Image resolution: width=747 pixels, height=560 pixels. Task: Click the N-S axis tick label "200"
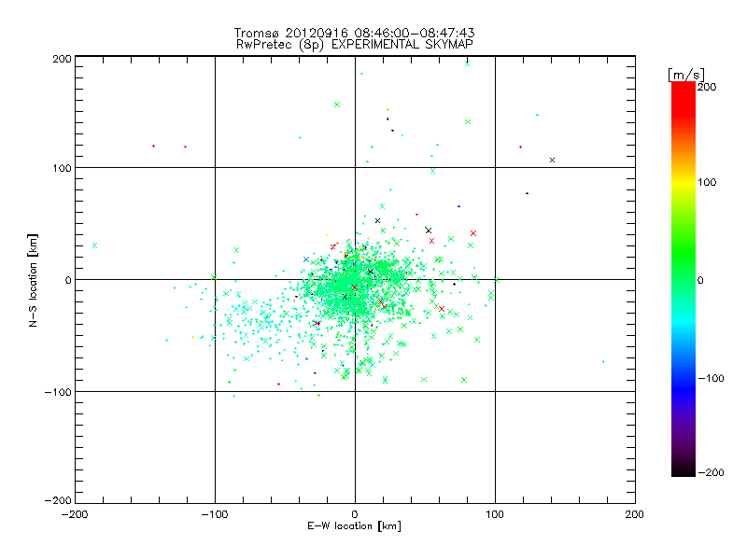pos(63,59)
